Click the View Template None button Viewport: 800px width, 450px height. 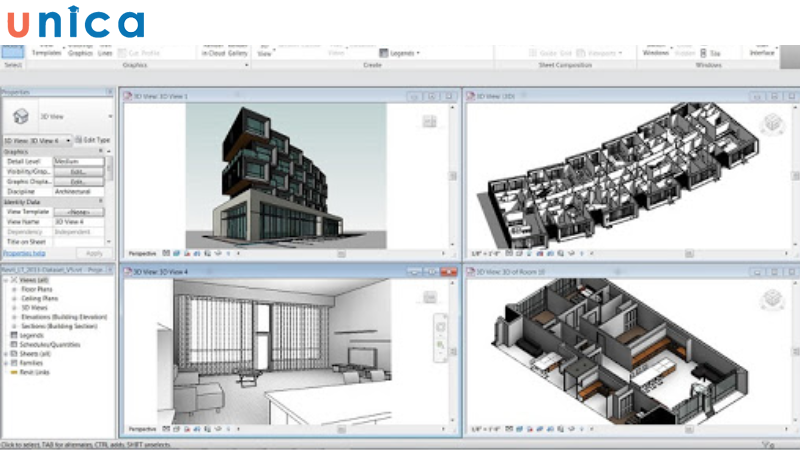pyautogui.click(x=78, y=212)
